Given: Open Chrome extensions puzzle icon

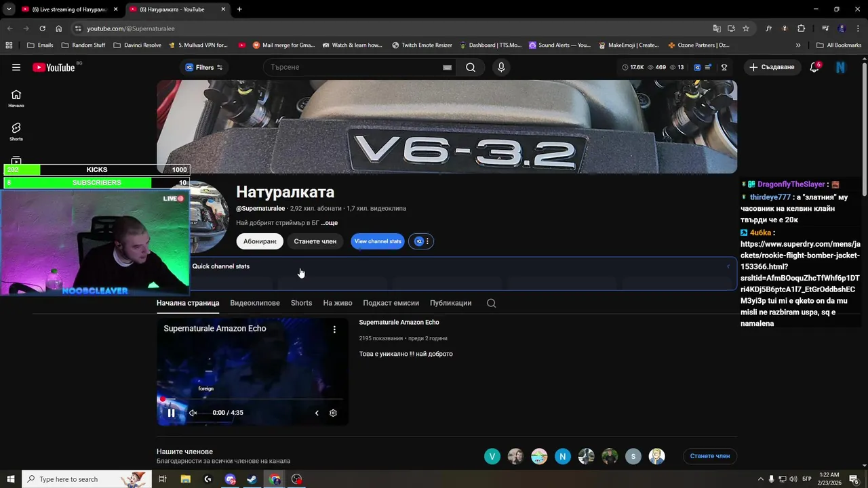Looking at the screenshot, I should [x=802, y=28].
